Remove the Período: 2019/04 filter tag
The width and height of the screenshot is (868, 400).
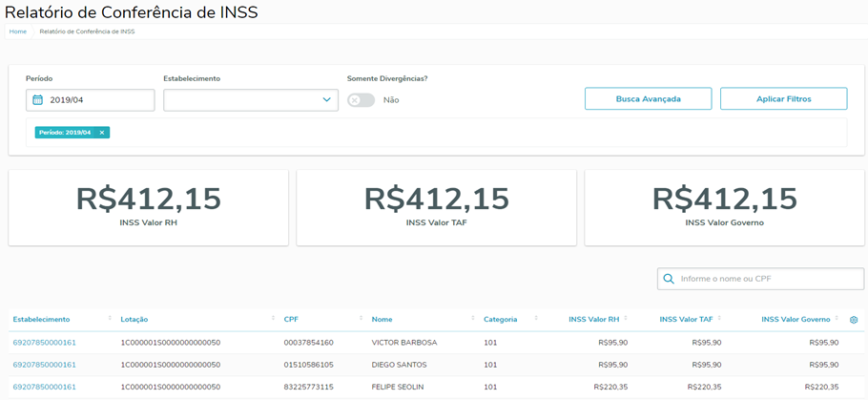coord(102,133)
